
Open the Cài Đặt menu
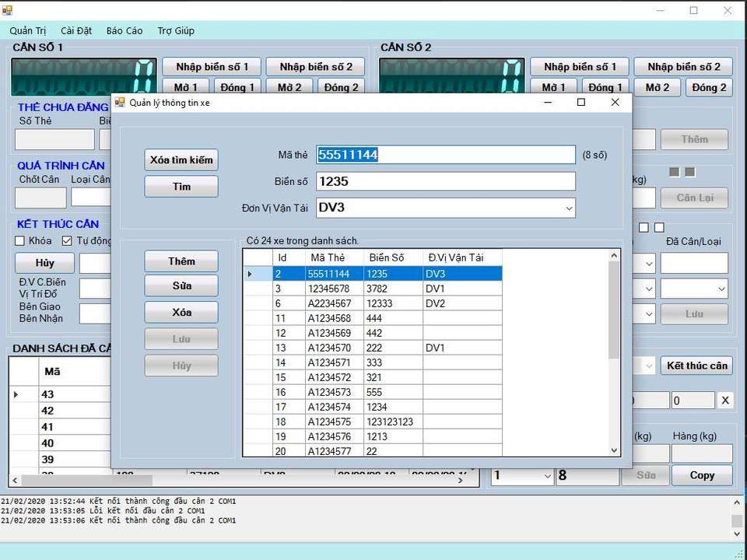click(x=76, y=31)
